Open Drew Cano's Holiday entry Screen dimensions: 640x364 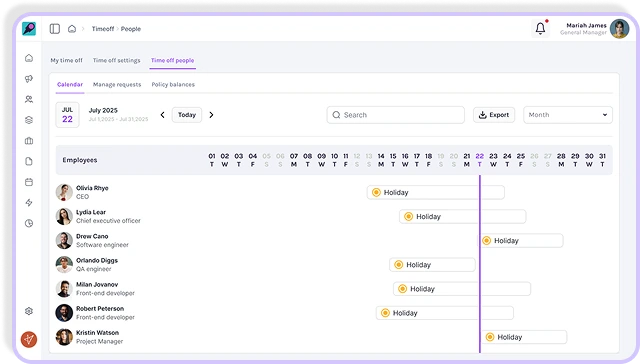click(520, 240)
